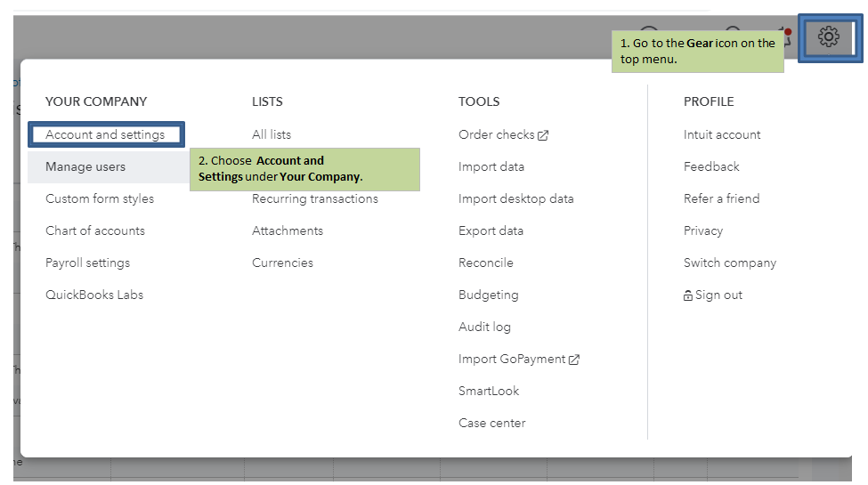Open Attachments list

[288, 230]
